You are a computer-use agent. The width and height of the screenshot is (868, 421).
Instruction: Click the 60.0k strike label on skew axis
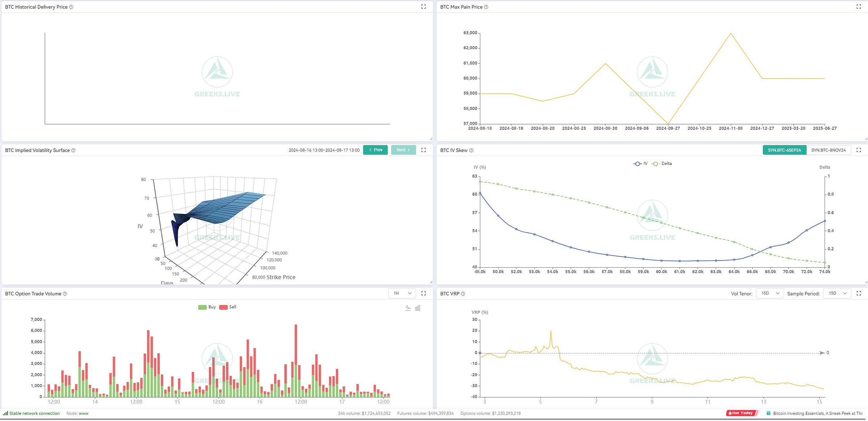(x=661, y=272)
